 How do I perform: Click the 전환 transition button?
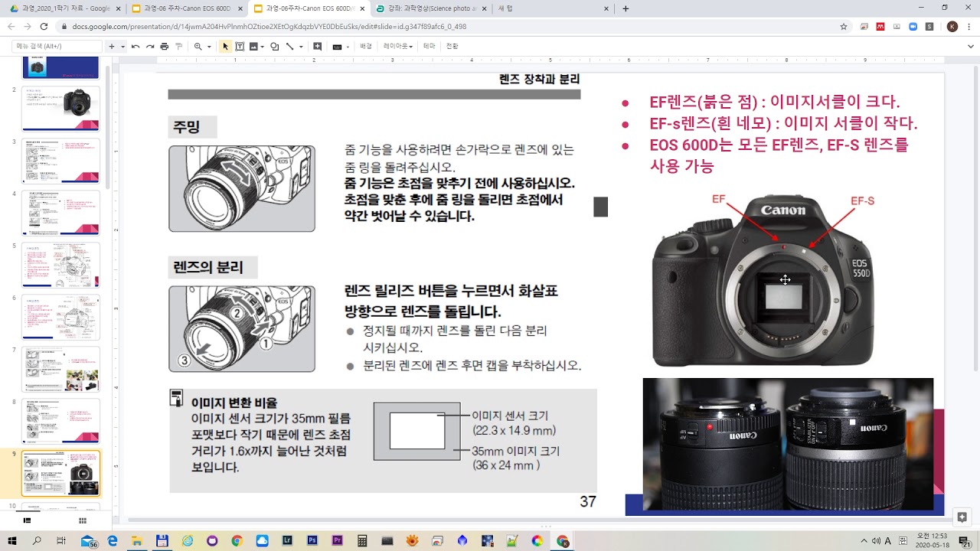click(x=452, y=47)
